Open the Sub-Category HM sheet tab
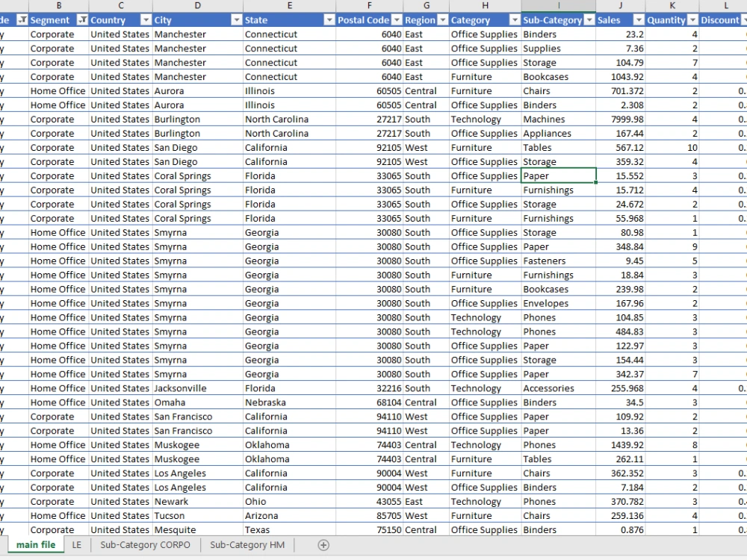 click(x=247, y=545)
